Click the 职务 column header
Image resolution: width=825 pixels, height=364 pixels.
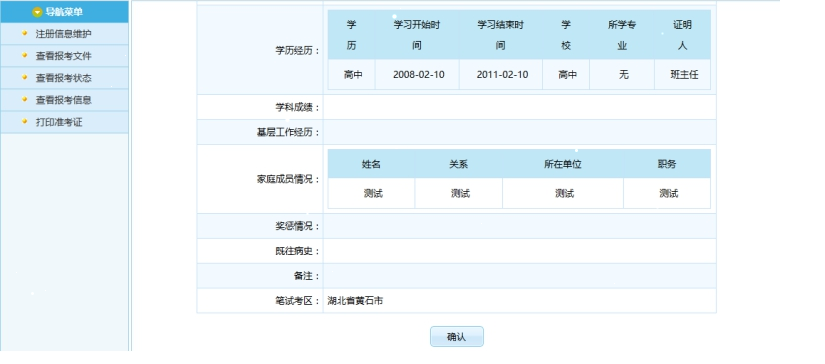tap(667, 164)
